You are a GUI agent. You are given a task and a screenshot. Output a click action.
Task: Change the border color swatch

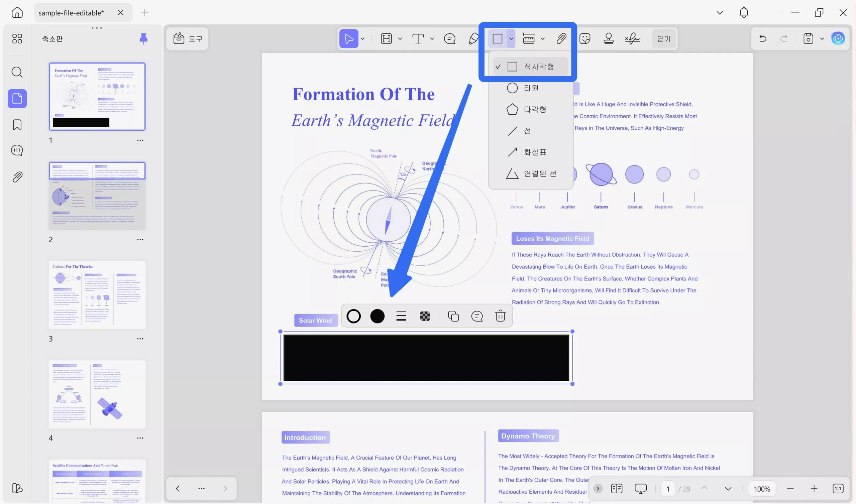354,316
